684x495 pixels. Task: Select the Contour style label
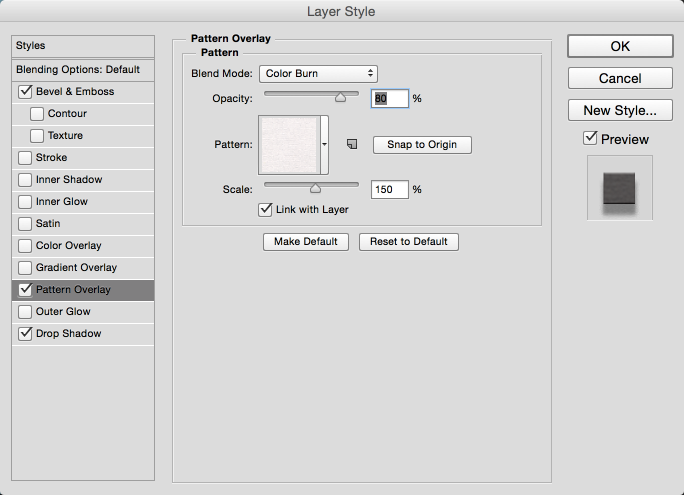click(x=67, y=114)
